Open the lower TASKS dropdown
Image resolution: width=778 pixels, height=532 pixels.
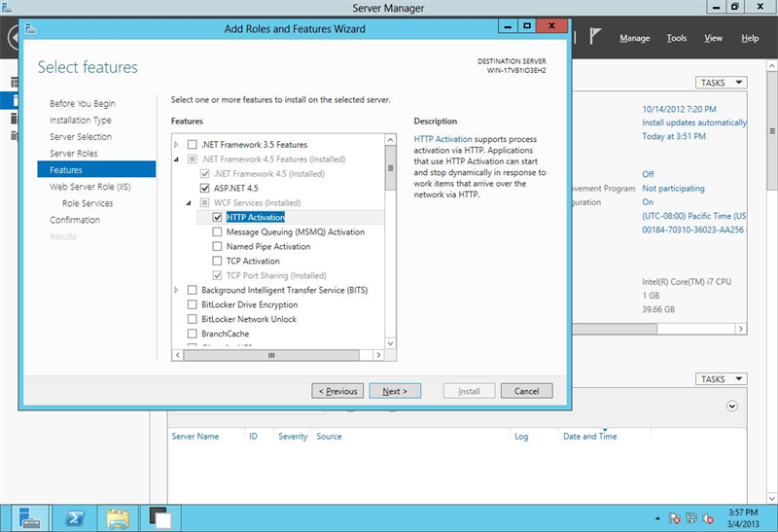tap(721, 379)
